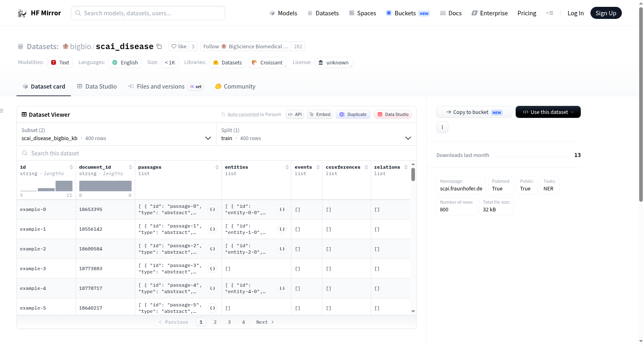Sort by the entities column
644x345 pixels.
(x=287, y=167)
